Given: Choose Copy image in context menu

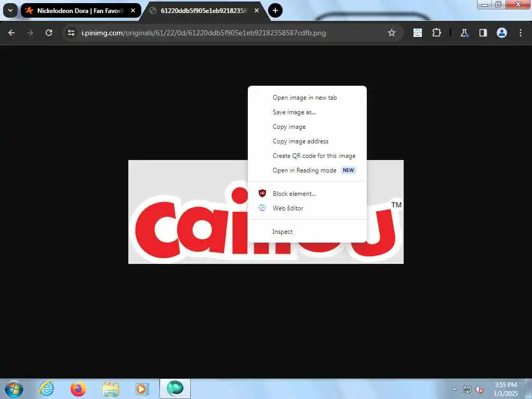Looking at the screenshot, I should coord(307,127).
